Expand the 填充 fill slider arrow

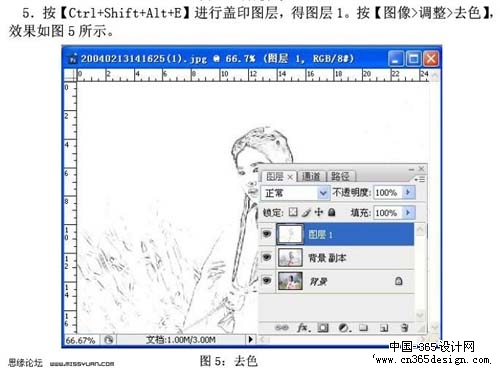(x=408, y=212)
